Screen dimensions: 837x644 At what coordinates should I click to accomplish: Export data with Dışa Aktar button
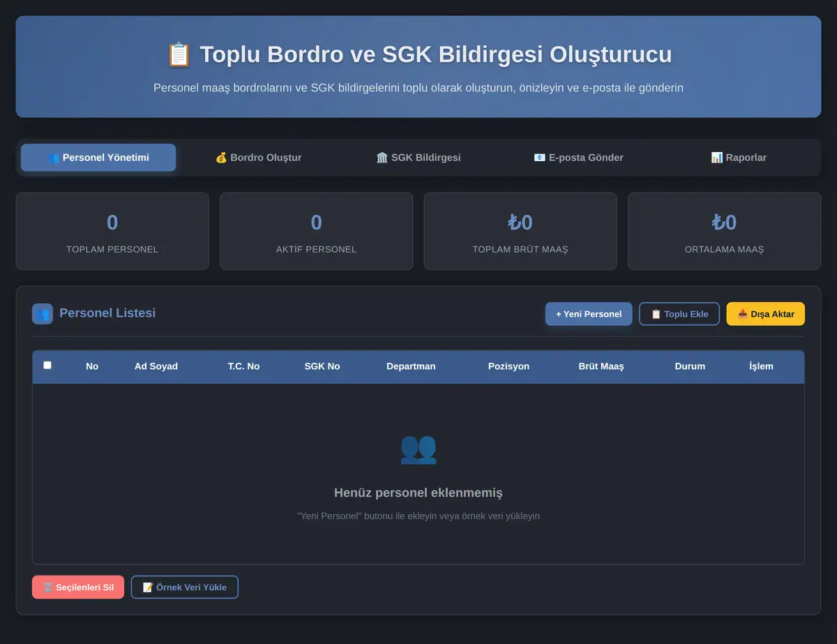click(x=766, y=314)
